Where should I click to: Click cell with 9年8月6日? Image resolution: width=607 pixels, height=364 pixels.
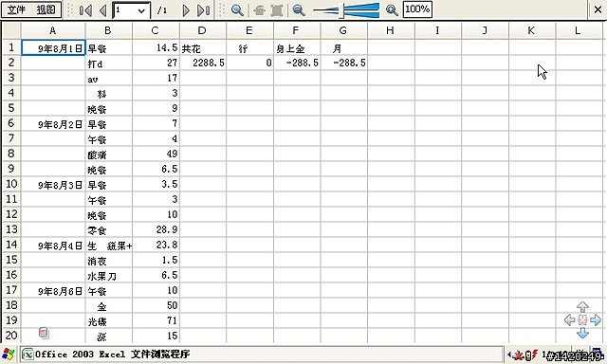pyautogui.click(x=53, y=291)
